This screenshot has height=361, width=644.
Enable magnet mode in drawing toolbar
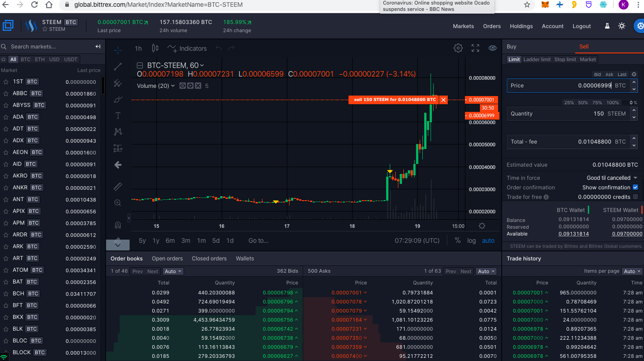point(118,225)
